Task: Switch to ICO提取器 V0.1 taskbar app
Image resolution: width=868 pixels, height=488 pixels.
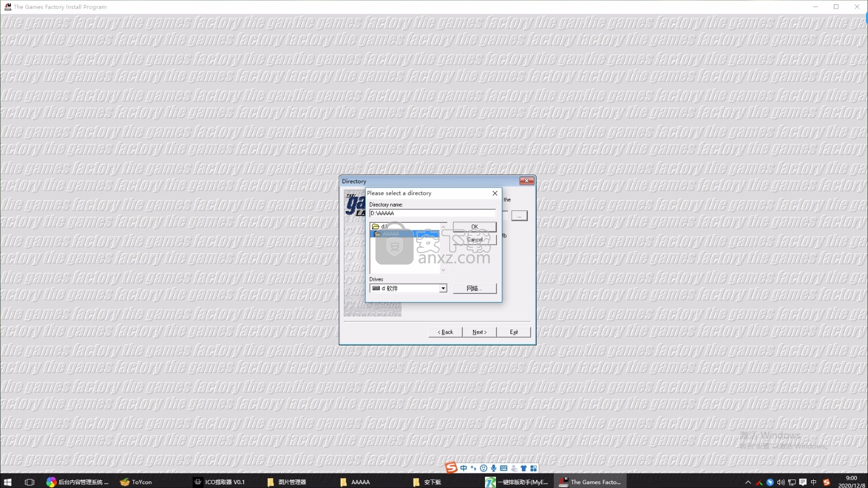Action: (x=220, y=481)
